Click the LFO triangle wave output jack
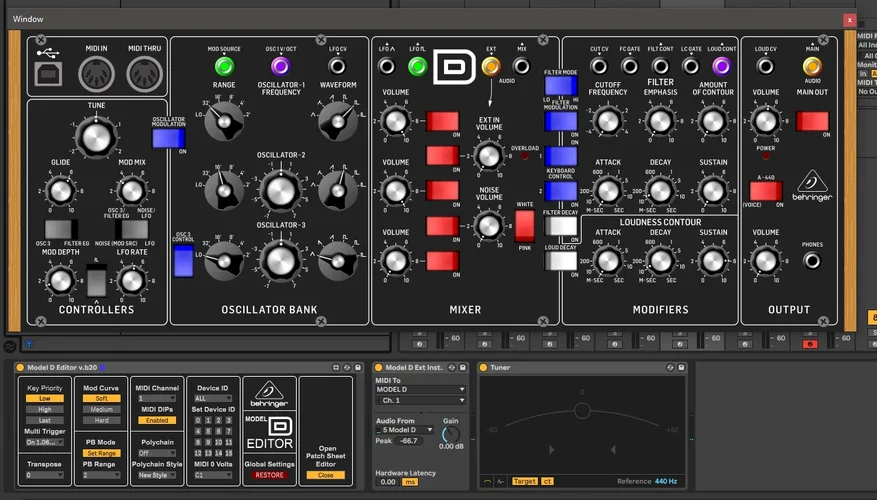The height and width of the screenshot is (500, 877). pos(386,66)
